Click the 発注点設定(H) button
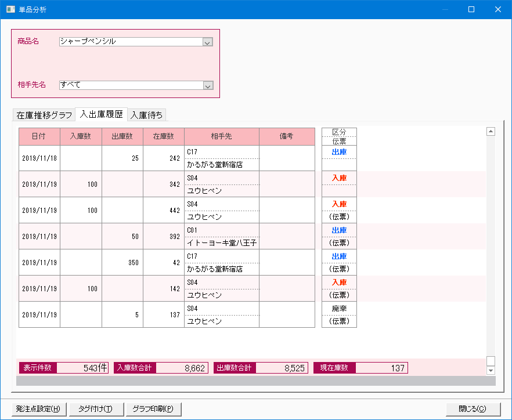The image size is (512, 420). 39,409
